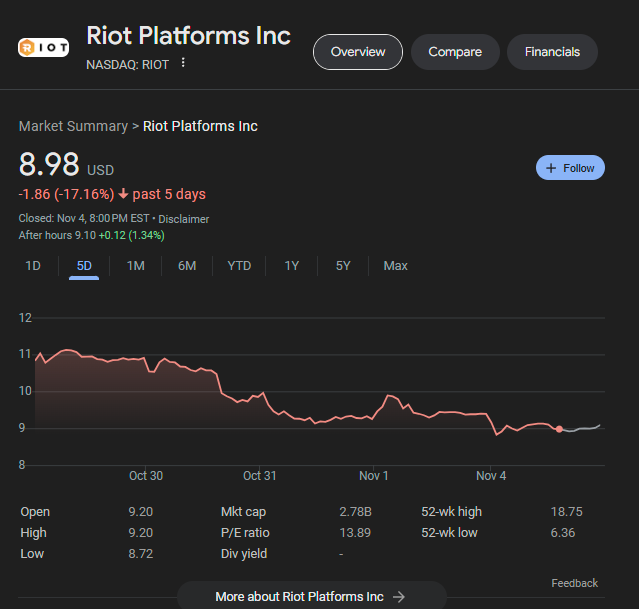639x609 pixels.
Task: Click the 8.98 USD price value
Action: (x=66, y=165)
